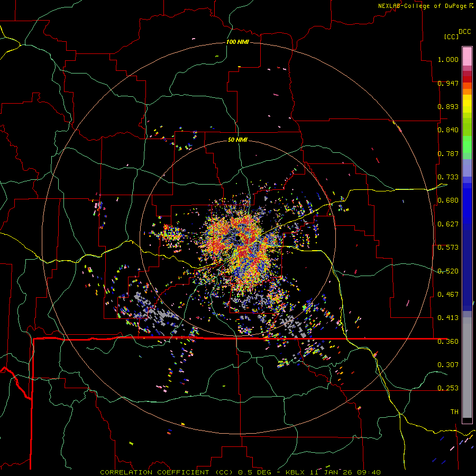Screen dimensions: 476x476
Task: Select the 0.467 scale value
Action: click(448, 295)
